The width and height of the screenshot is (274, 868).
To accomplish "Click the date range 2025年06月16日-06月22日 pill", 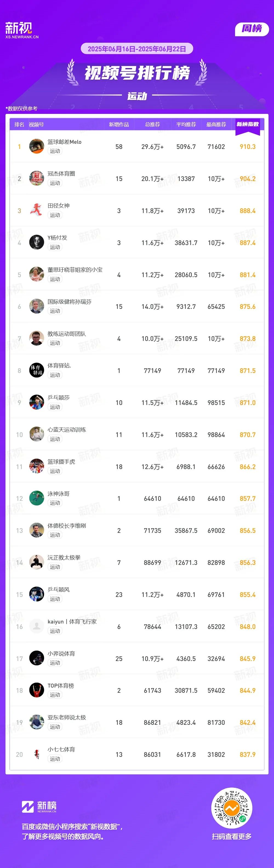I will click(x=137, y=48).
